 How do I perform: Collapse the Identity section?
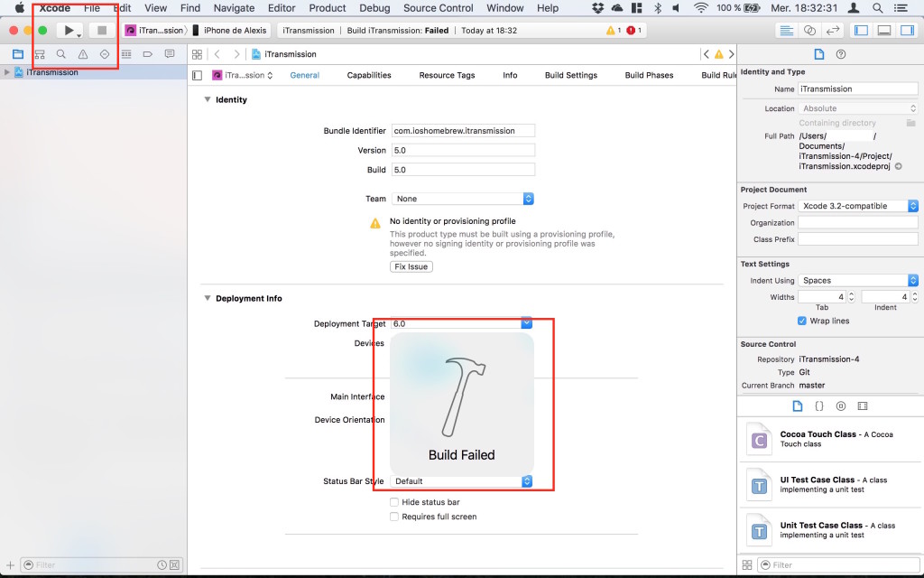208,99
